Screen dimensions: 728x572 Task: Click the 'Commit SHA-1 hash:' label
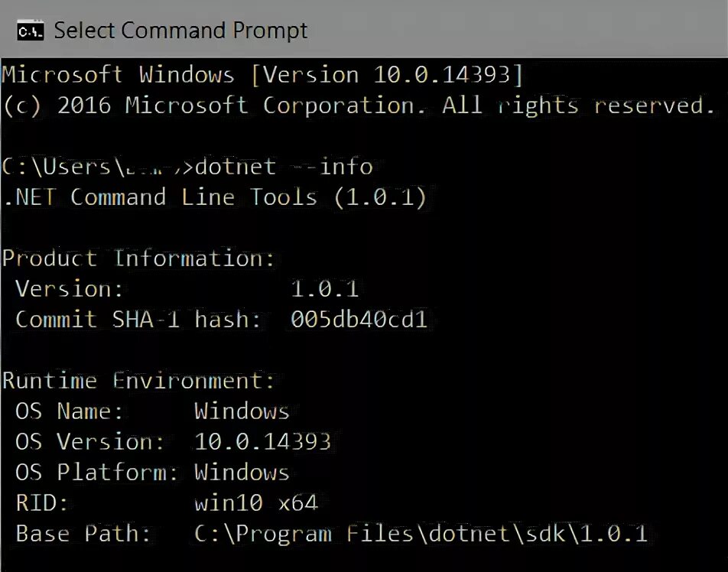pyautogui.click(x=138, y=320)
